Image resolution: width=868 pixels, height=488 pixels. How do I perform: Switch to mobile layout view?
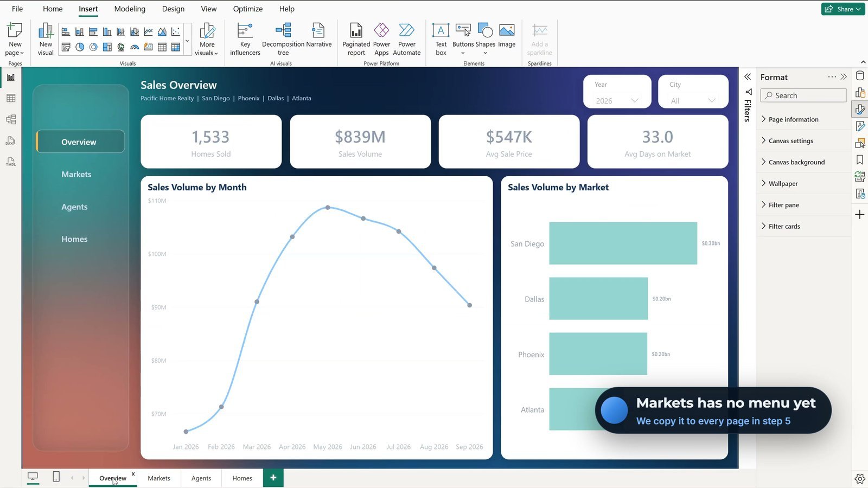(x=56, y=477)
